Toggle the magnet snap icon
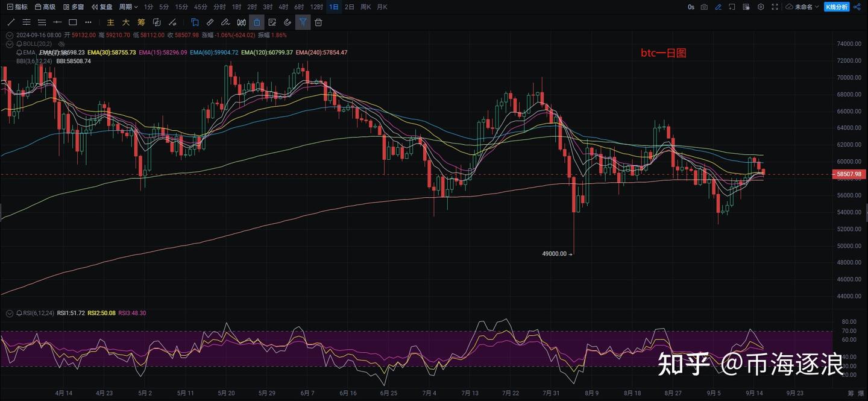Viewport: 868px width, 401px height. [x=288, y=22]
